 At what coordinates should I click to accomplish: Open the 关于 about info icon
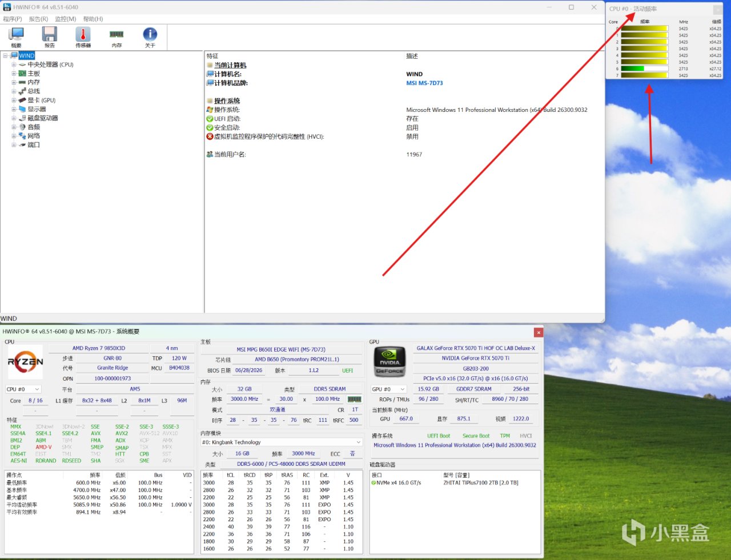[150, 37]
